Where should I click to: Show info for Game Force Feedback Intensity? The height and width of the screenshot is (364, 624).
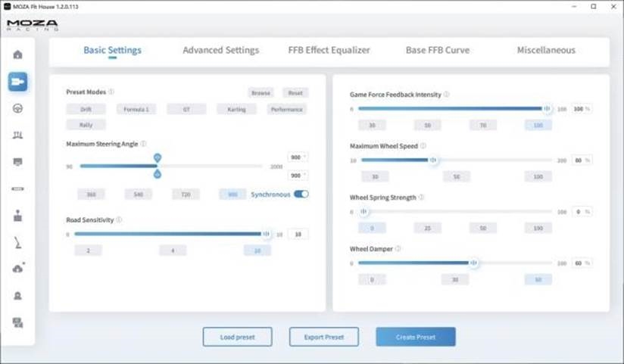446,95
